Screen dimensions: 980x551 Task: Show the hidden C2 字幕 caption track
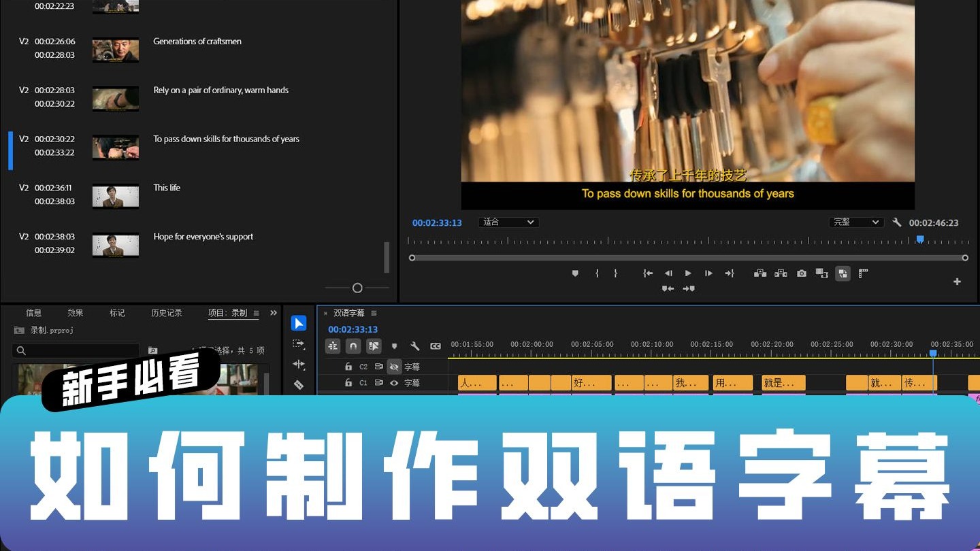point(394,367)
